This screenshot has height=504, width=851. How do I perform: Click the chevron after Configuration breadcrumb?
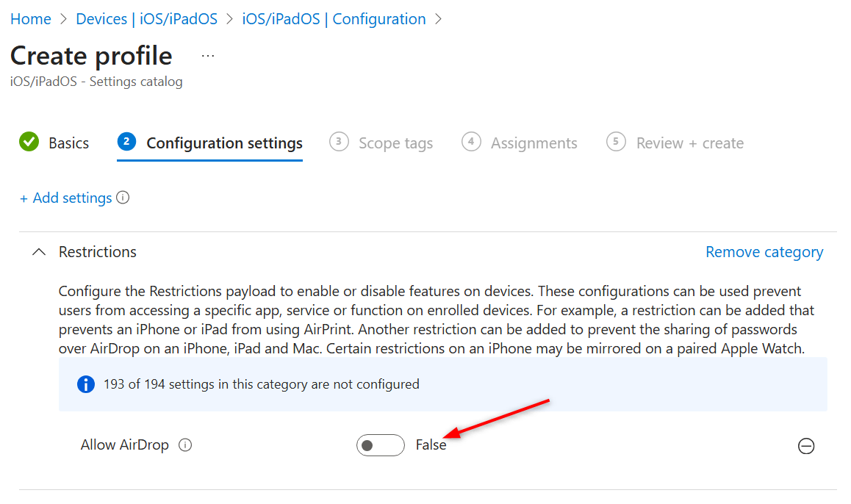(438, 18)
